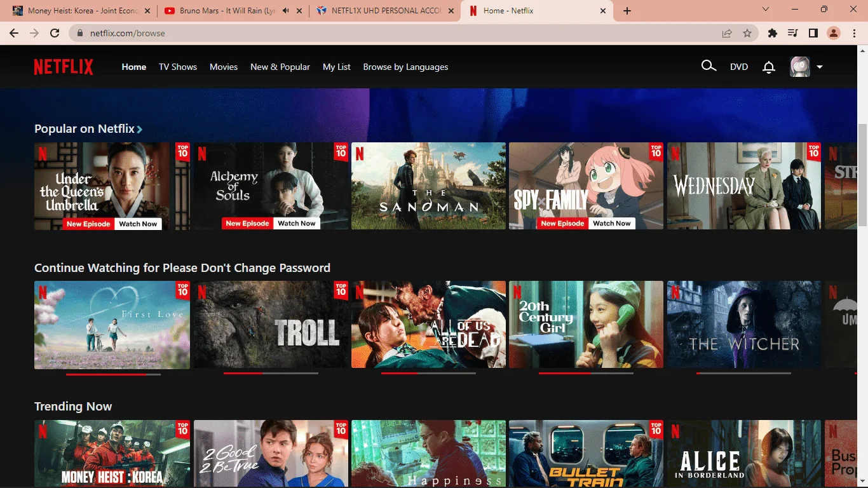The height and width of the screenshot is (488, 868).
Task: Click New Episode badge on Alchemy of Souls
Action: pyautogui.click(x=247, y=224)
